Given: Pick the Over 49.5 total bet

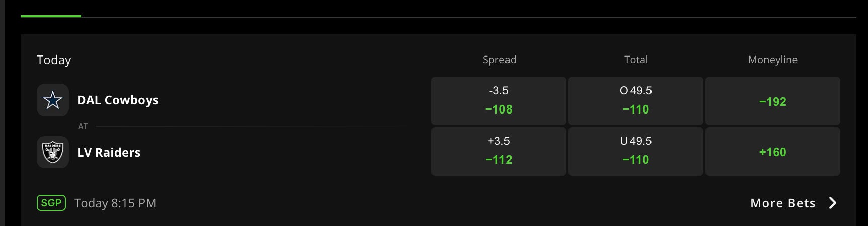Looking at the screenshot, I should pos(635,101).
